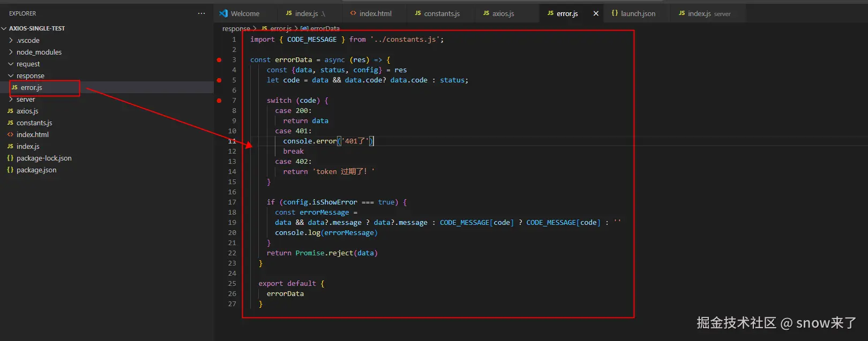Remove the breakpoint on line 7
The height and width of the screenshot is (341, 868).
point(219,101)
